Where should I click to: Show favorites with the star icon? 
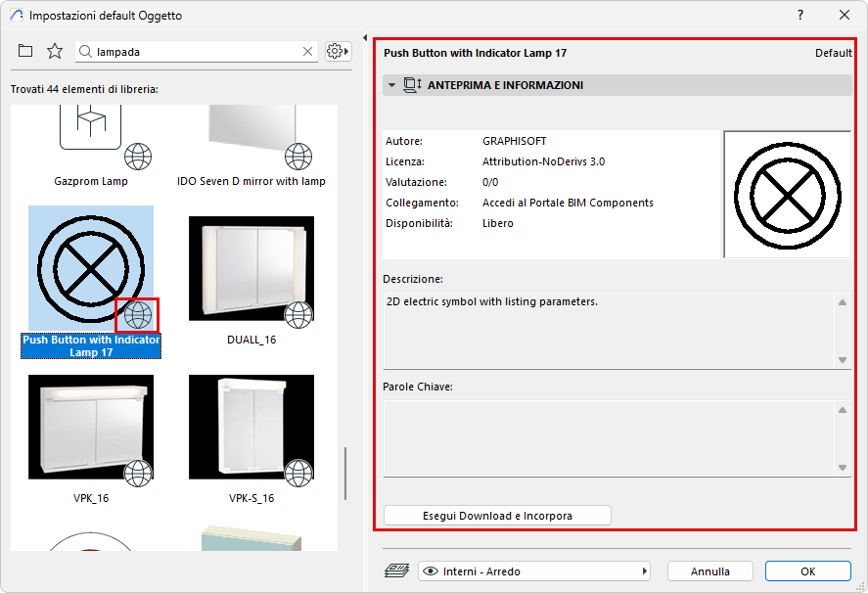(x=55, y=51)
